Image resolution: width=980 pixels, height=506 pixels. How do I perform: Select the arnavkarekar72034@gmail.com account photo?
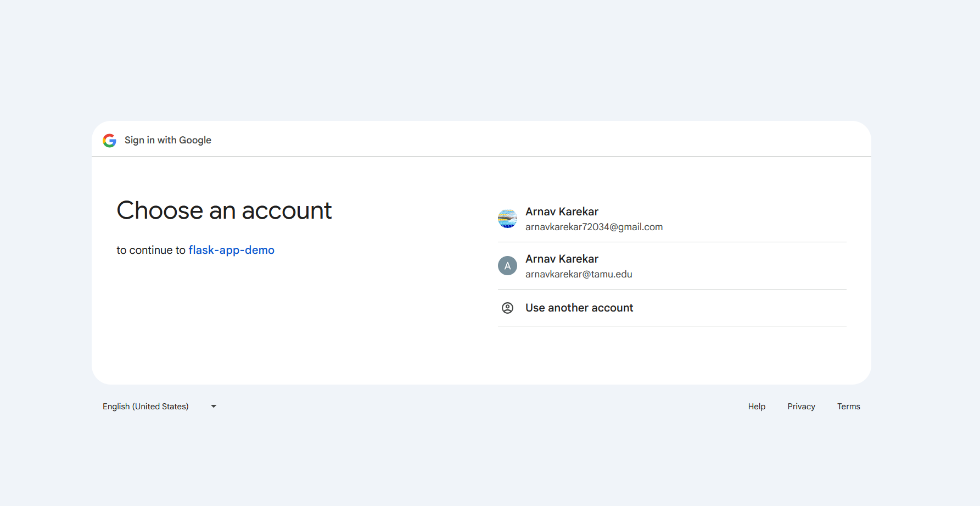[x=507, y=219]
